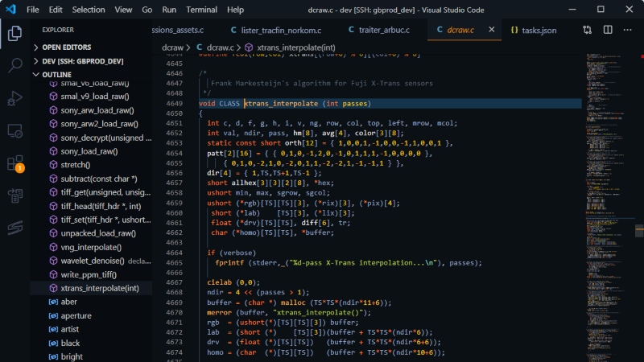Open the Go menu
Image resolution: width=644 pixels, height=362 pixels.
coord(147,10)
